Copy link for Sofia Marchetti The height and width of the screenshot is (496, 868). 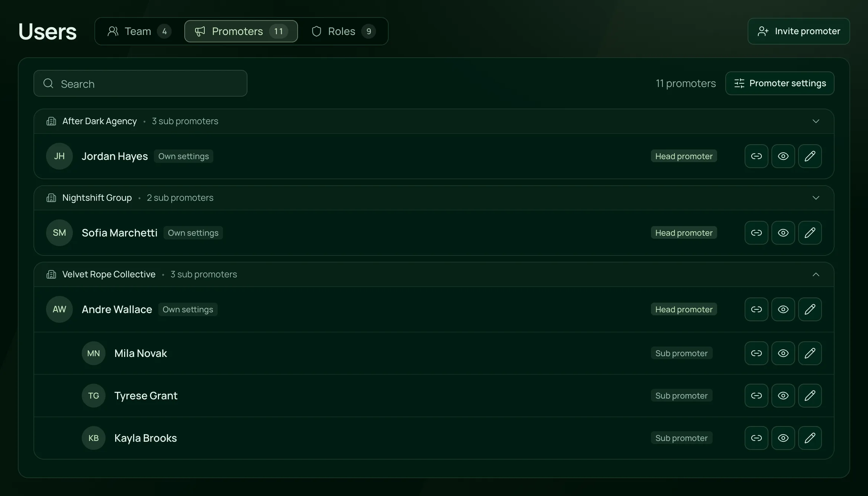click(x=756, y=233)
